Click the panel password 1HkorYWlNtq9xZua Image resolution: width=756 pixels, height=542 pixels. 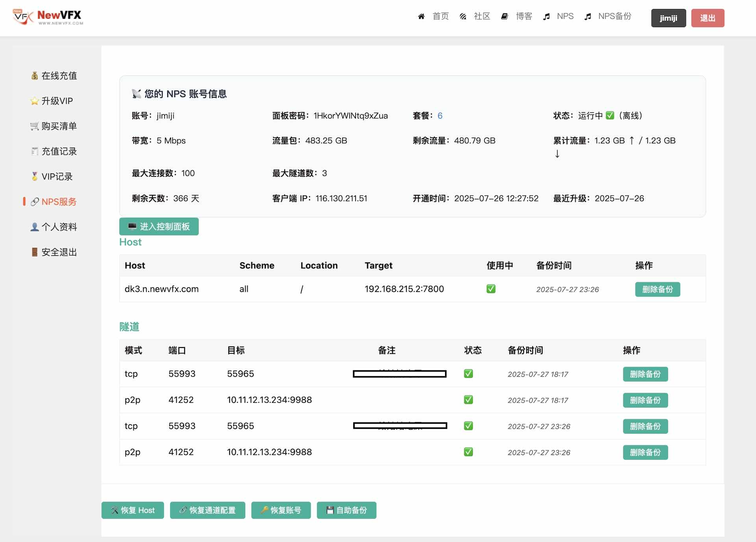pyautogui.click(x=350, y=115)
